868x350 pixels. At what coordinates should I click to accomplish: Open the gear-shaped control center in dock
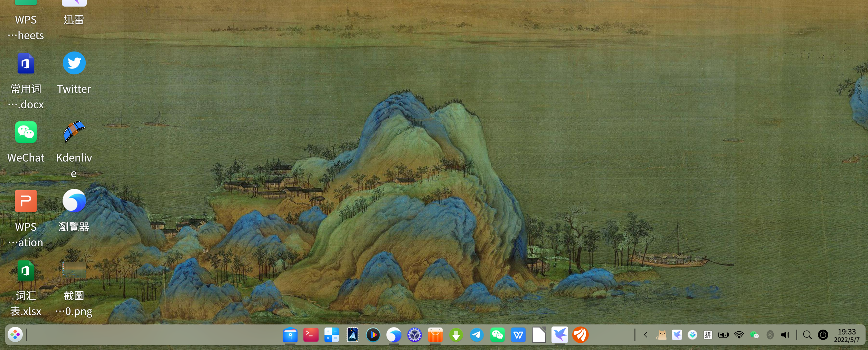(415, 335)
